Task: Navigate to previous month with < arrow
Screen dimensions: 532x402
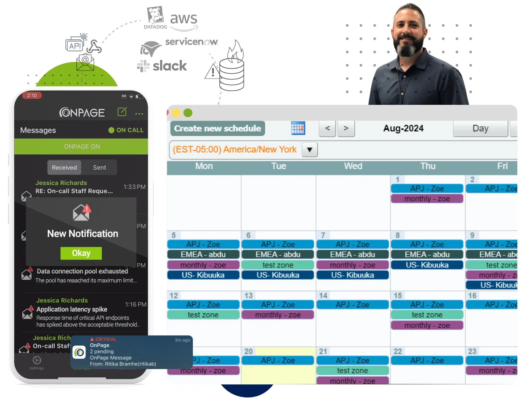Action: click(x=327, y=129)
